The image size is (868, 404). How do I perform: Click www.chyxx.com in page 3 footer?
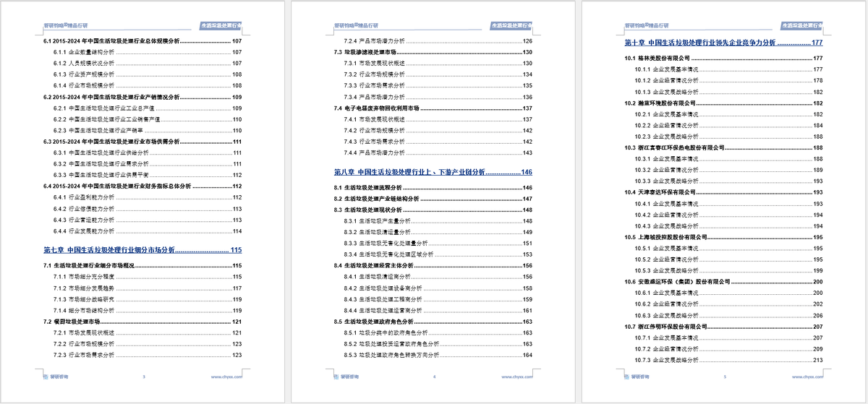point(226,377)
